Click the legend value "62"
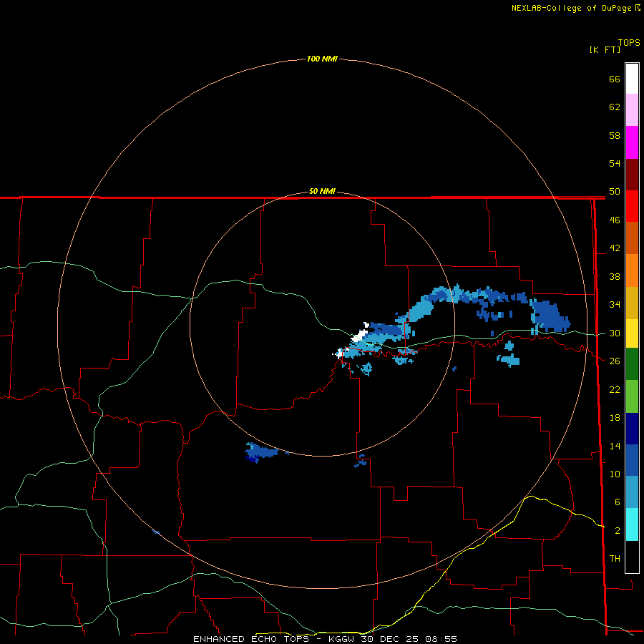Viewport: 644px width, 644px height. 615,107
